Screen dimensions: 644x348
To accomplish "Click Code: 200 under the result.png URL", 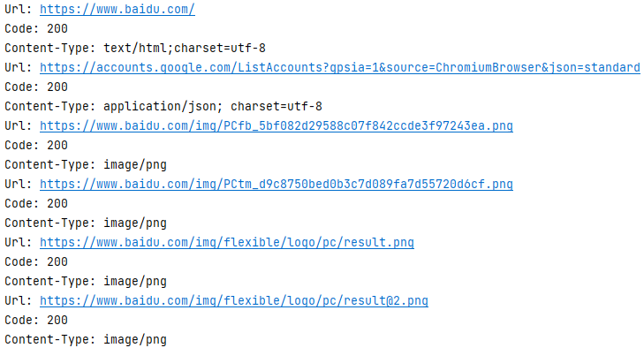I will pyautogui.click(x=36, y=262).
